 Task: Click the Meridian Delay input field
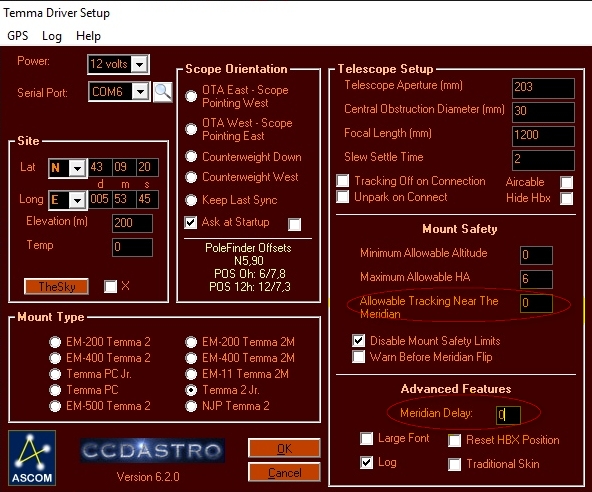pos(508,415)
